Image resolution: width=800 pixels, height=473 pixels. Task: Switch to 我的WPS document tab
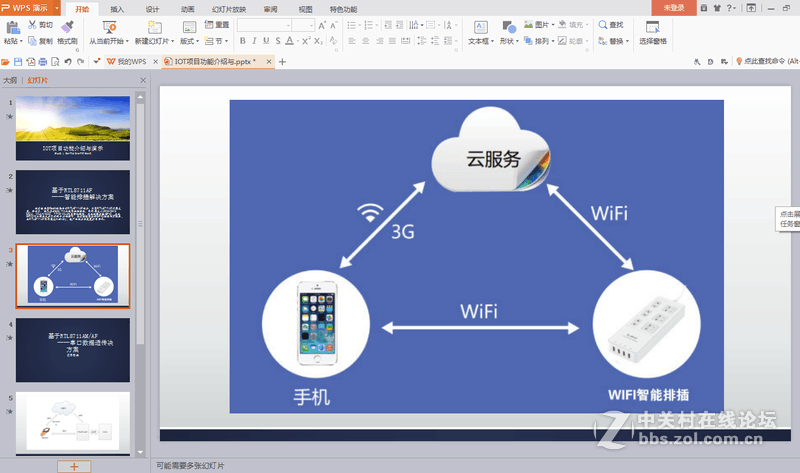pyautogui.click(x=132, y=62)
